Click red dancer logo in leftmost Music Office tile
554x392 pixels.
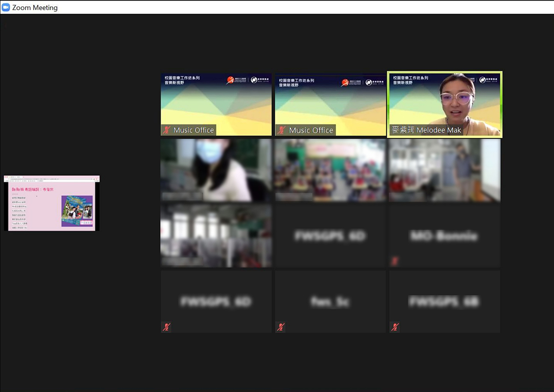point(230,81)
